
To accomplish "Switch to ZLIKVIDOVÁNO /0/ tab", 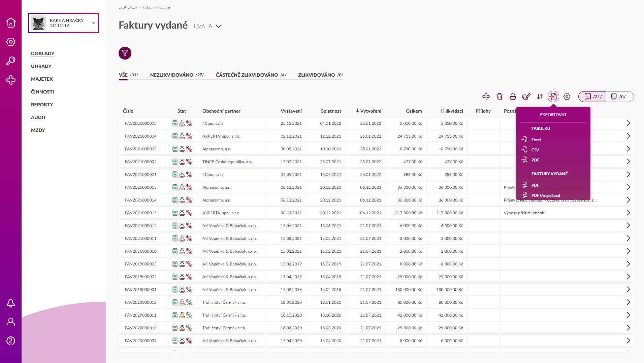I will click(x=320, y=75).
